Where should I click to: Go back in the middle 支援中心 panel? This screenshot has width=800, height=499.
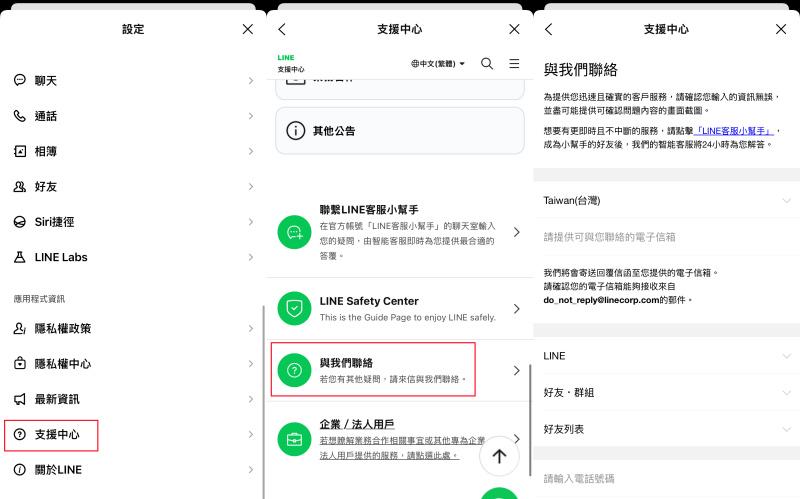[282, 29]
